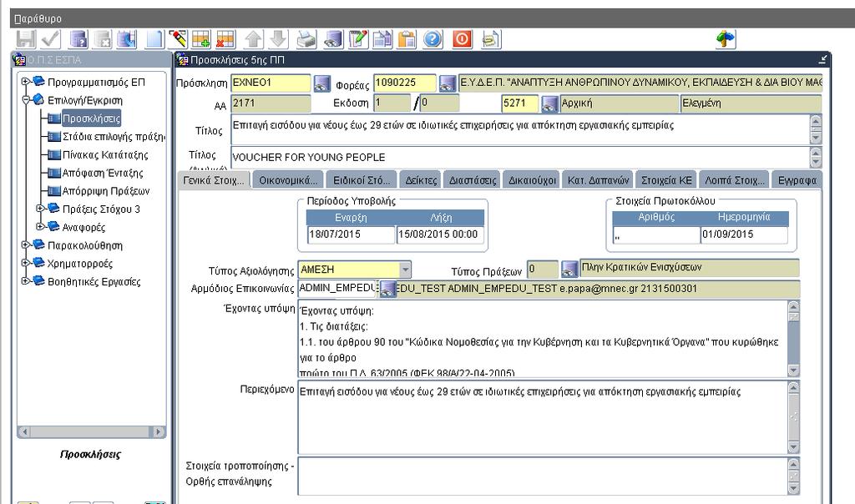This screenshot has width=855, height=504.
Task: Click the tree panel horizontal scrollbar right arrow
Action: coord(158,431)
